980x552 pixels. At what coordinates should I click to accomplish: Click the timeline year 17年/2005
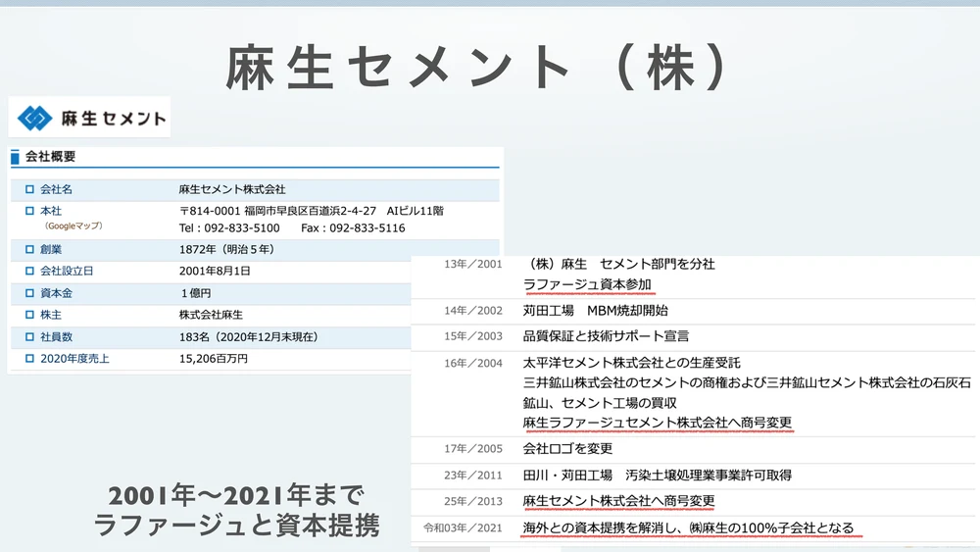pos(473,449)
